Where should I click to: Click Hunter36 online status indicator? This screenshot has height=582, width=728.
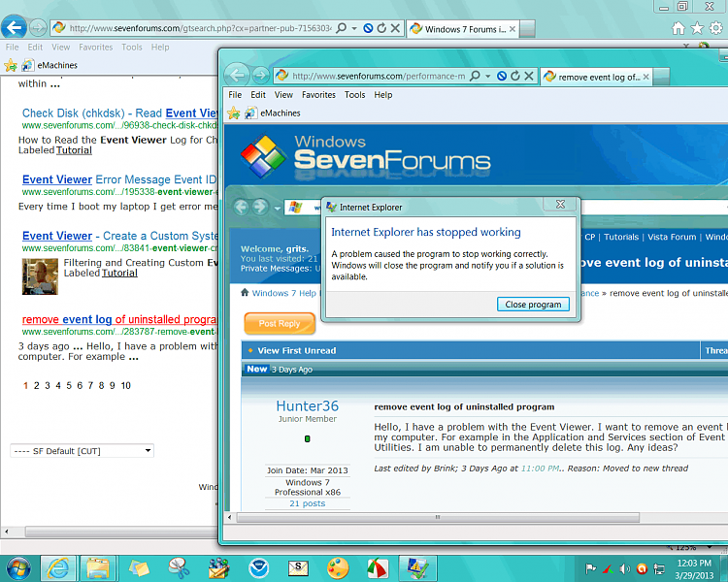307,438
